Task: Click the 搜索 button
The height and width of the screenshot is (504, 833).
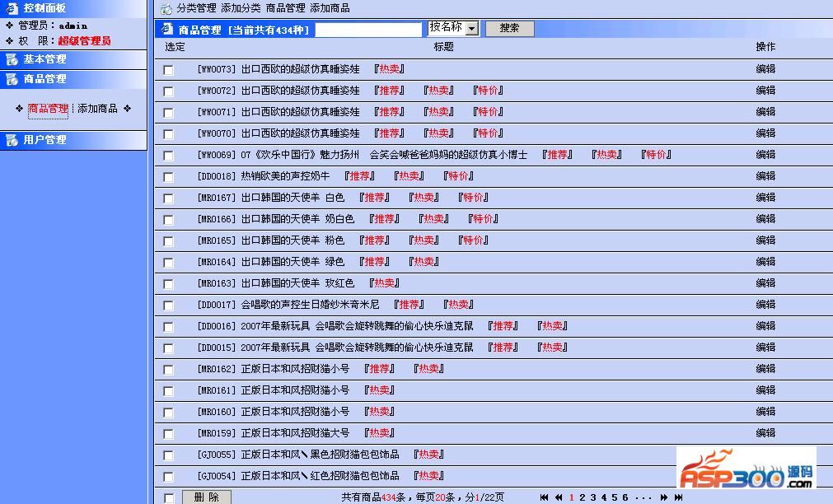Action: pyautogui.click(x=509, y=28)
